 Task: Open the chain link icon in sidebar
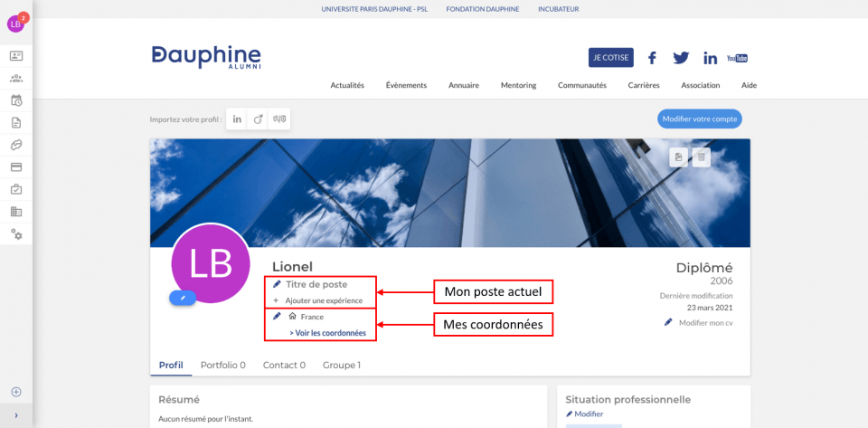pyautogui.click(x=16, y=145)
